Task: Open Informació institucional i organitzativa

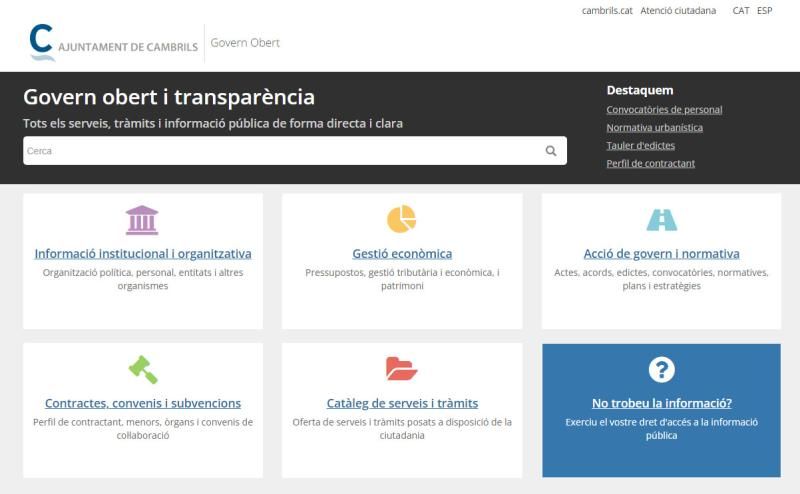Action: (143, 254)
